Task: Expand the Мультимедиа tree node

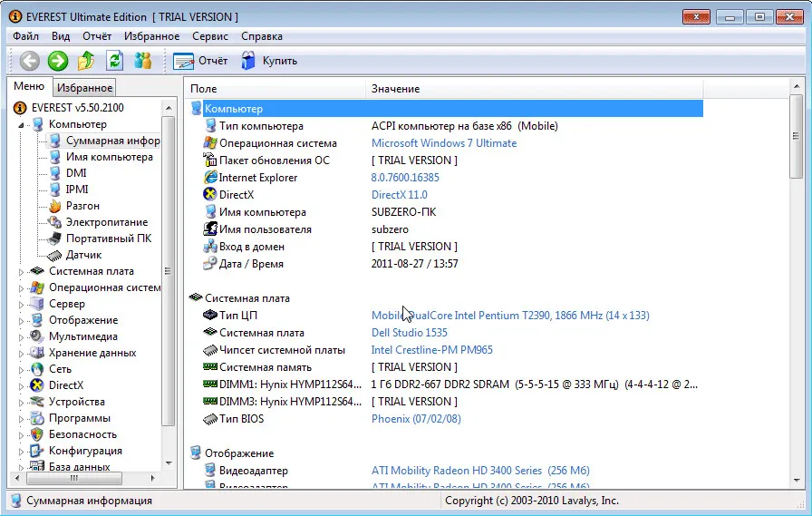Action: (21, 336)
